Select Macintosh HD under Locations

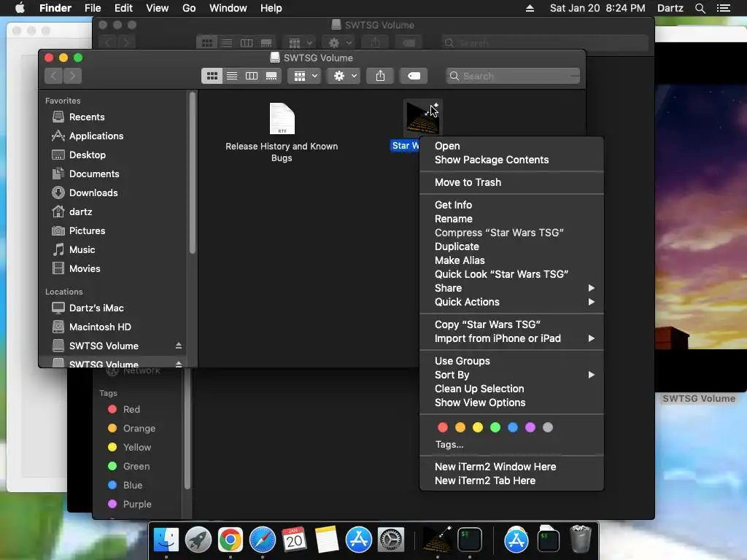coord(100,327)
